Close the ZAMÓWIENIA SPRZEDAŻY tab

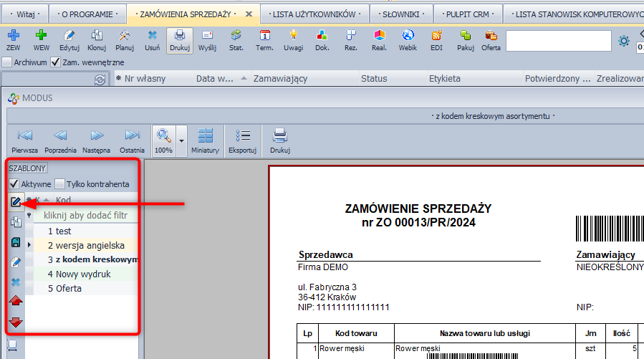click(x=249, y=14)
